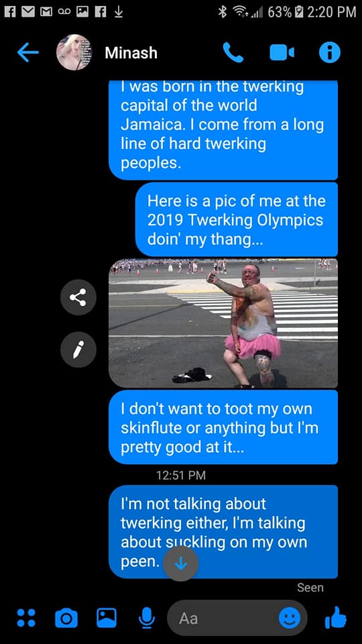Tap the back arrow to leave chat
Screen dimensions: 362x644
point(28,52)
